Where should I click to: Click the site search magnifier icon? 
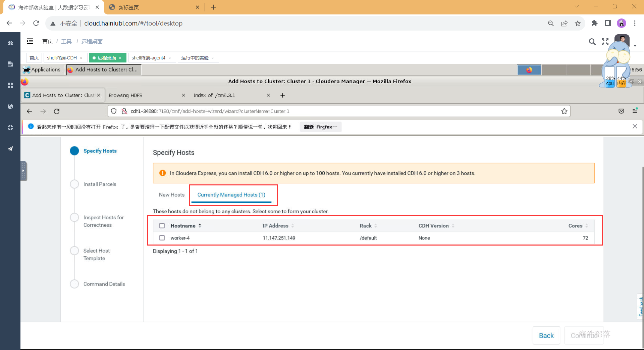coord(592,41)
